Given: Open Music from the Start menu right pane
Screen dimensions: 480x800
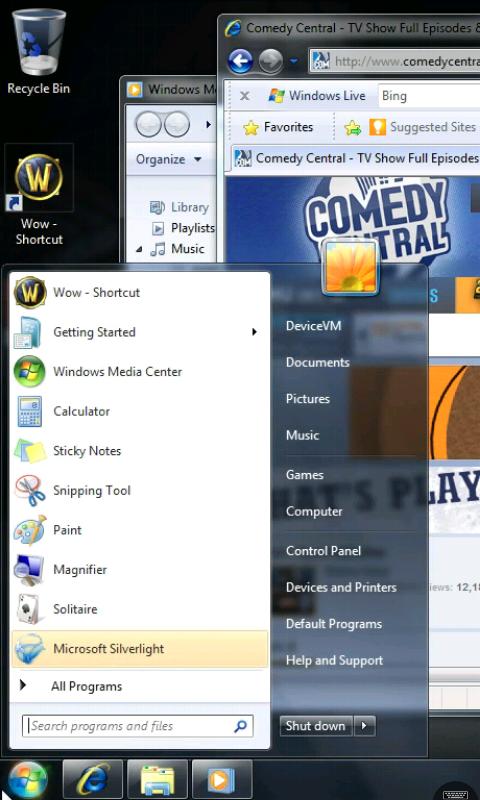Looking at the screenshot, I should 302,435.
